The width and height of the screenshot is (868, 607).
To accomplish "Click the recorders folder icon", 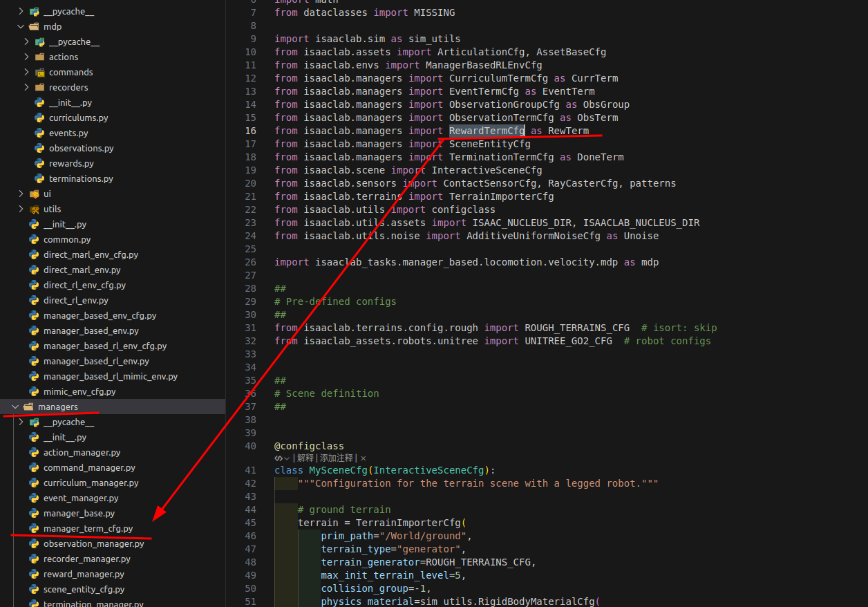I will click(39, 88).
